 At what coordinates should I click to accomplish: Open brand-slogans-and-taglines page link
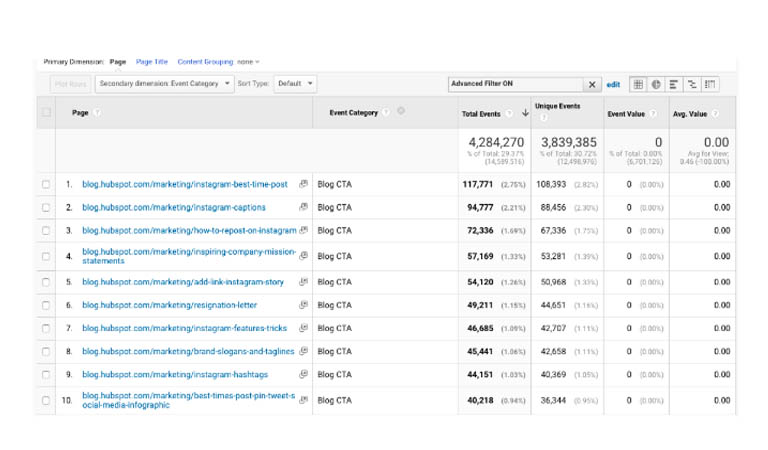tap(188, 351)
